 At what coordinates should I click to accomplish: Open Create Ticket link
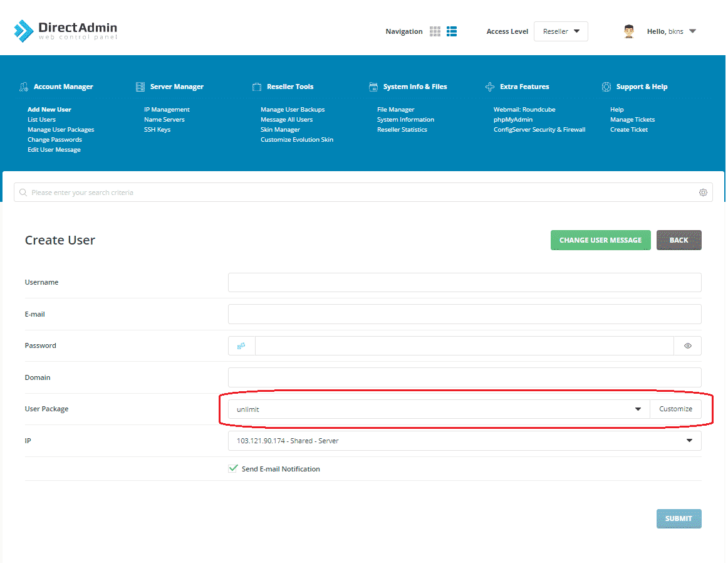[628, 130]
